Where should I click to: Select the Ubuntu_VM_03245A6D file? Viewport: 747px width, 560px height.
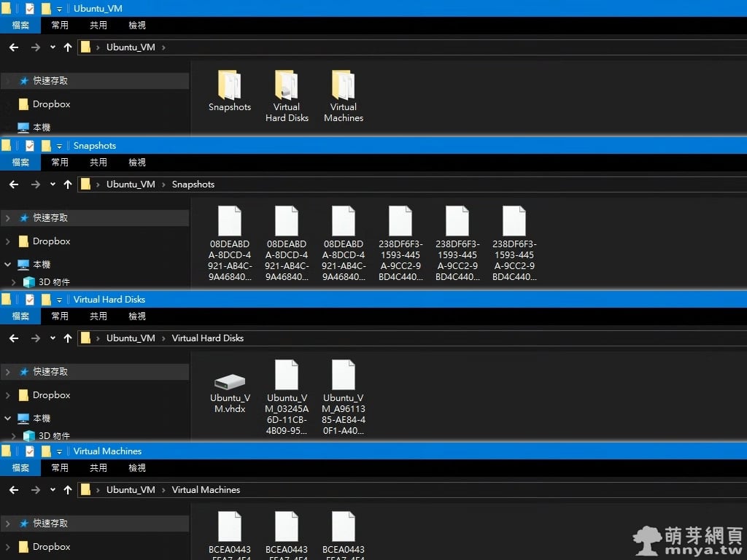click(286, 376)
